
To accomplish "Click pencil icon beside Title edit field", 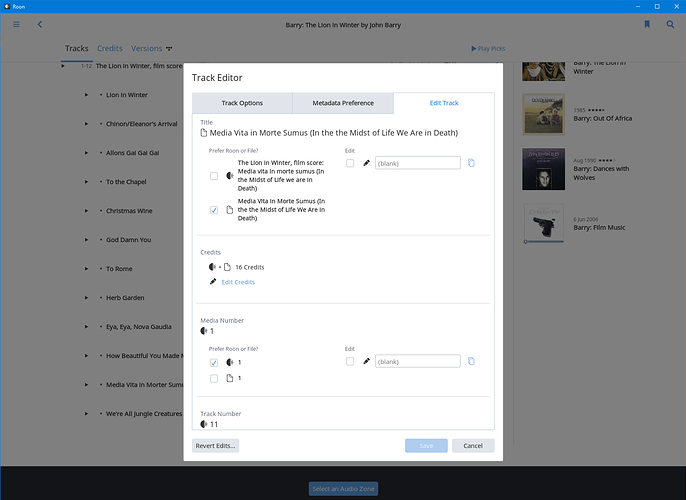I will point(367,163).
